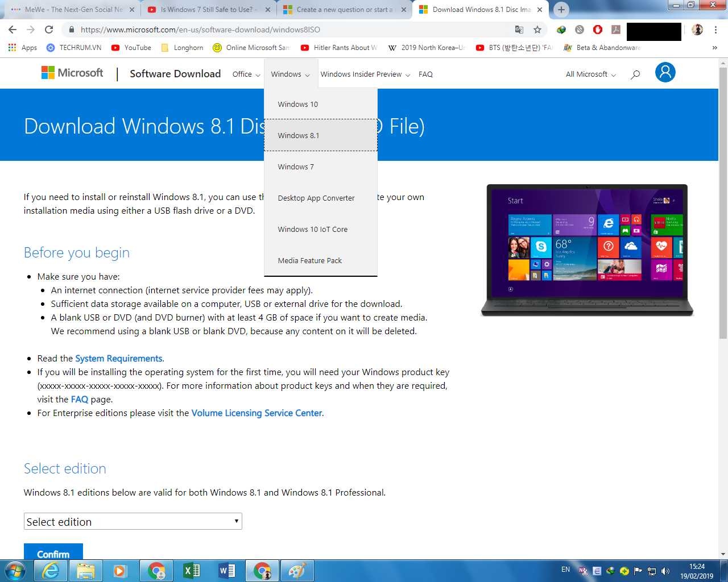This screenshot has height=582, width=728.
Task: Open the Beta & Abandonware bookmark
Action: click(602, 48)
